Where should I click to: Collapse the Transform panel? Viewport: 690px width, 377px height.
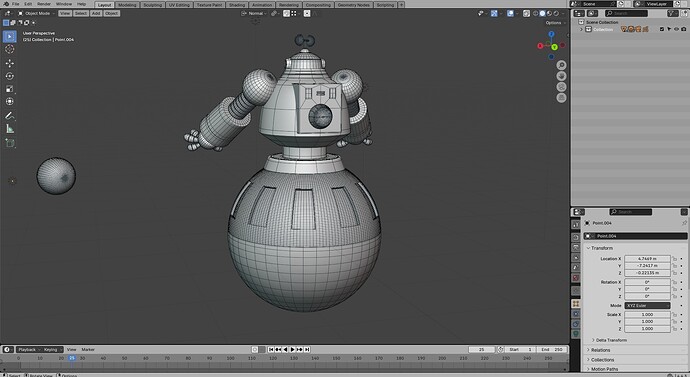pyautogui.click(x=602, y=248)
